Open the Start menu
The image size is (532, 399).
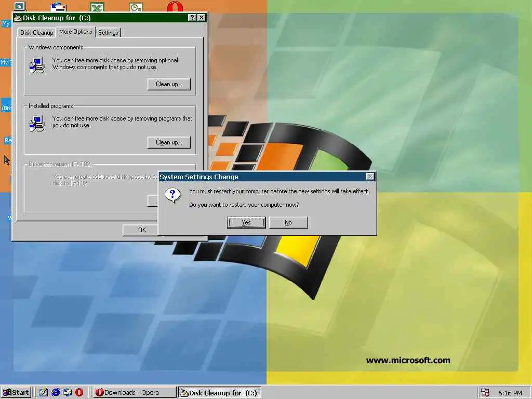[16, 393]
